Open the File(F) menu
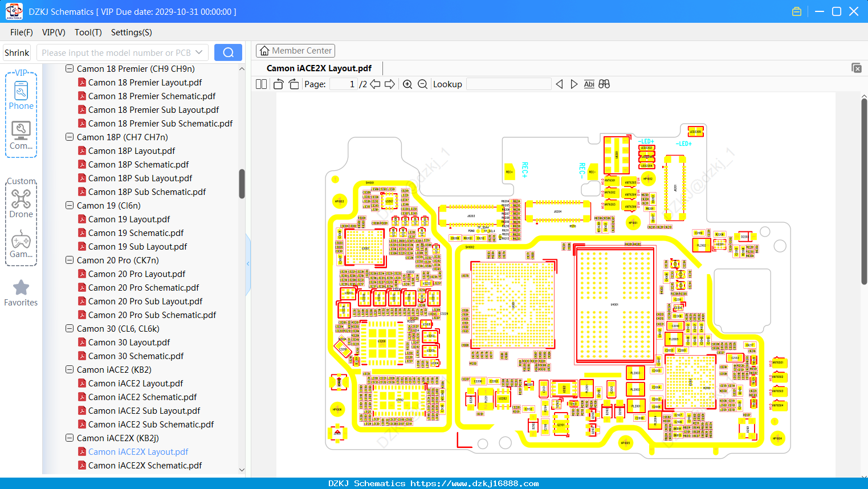The height and width of the screenshot is (489, 868). [x=22, y=32]
